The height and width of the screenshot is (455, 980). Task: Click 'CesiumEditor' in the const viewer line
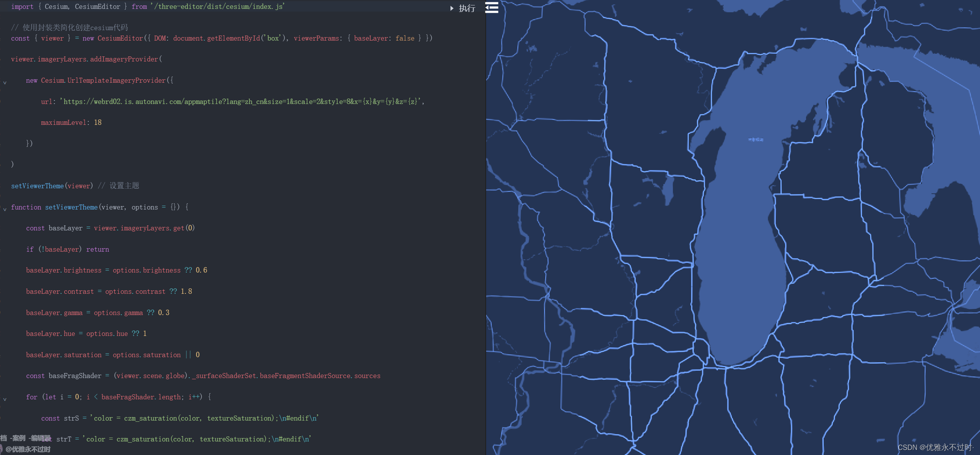pyautogui.click(x=120, y=38)
